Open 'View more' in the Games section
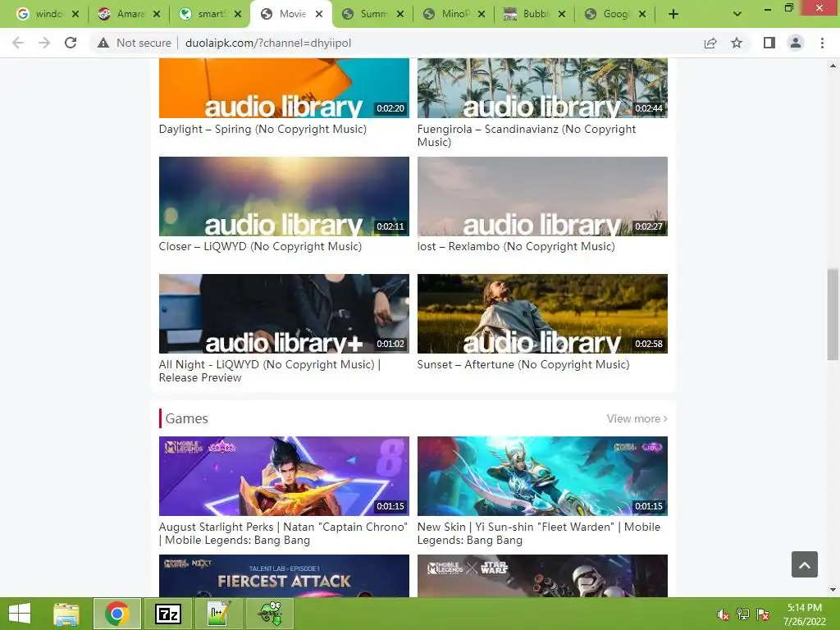 [637, 418]
